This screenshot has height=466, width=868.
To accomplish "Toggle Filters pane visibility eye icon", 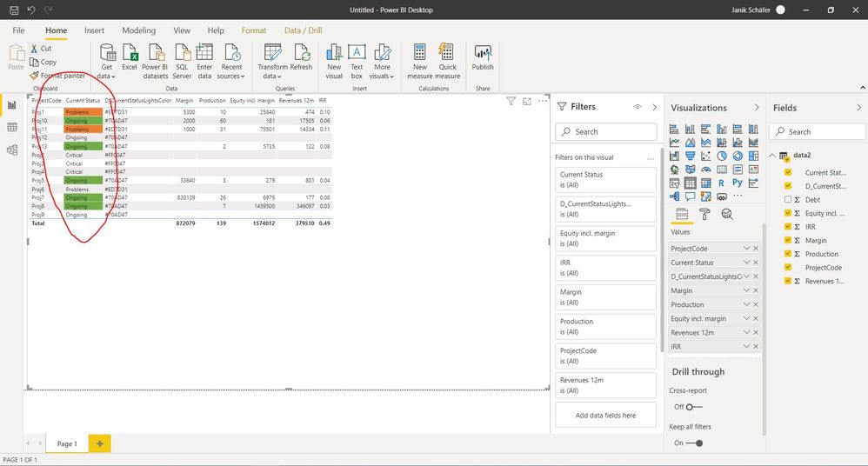I will click(x=638, y=107).
